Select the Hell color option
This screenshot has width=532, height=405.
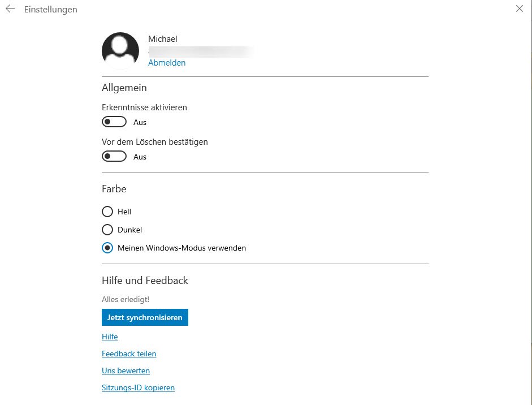pyautogui.click(x=107, y=212)
